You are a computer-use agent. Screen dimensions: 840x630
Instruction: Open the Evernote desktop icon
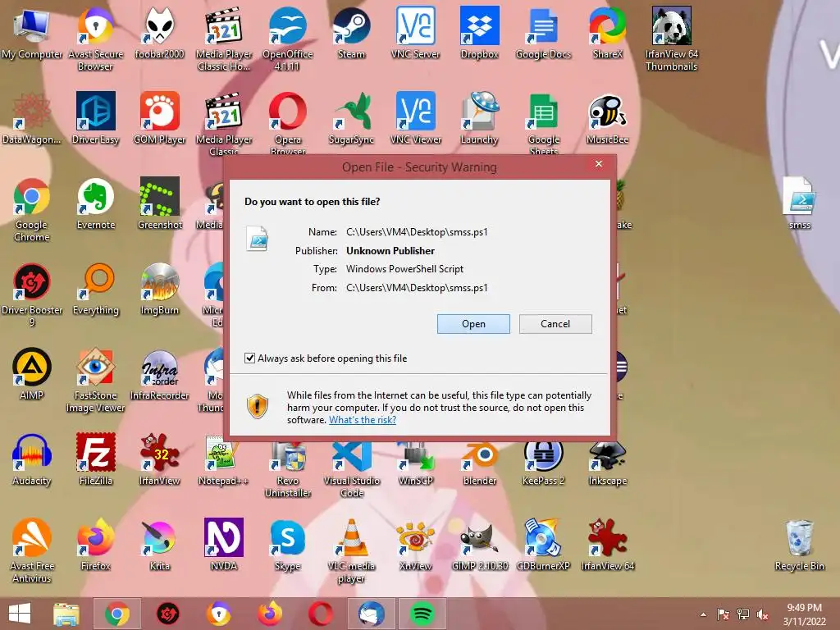95,204
